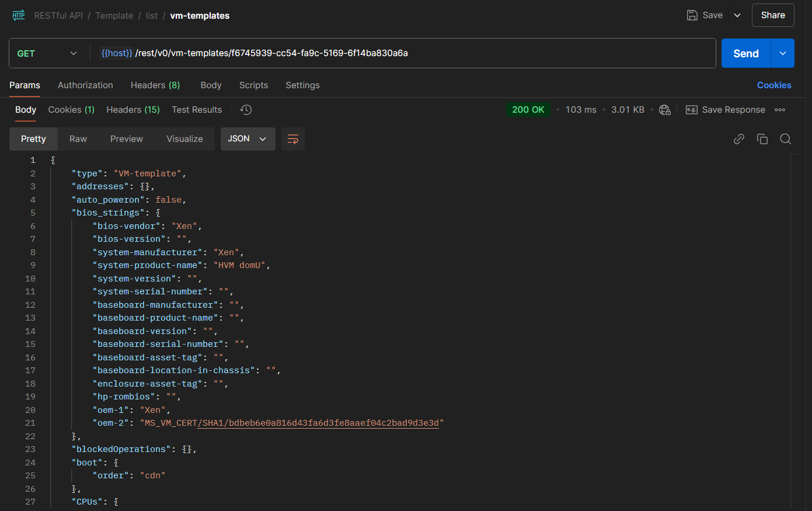Click the request URL input field
The width and height of the screenshot is (812, 511).
pyautogui.click(x=403, y=53)
